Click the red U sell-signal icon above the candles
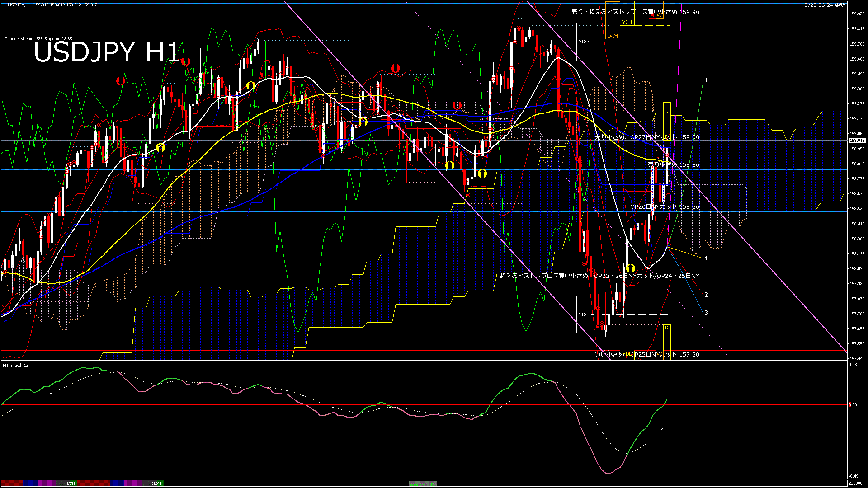 pos(120,80)
